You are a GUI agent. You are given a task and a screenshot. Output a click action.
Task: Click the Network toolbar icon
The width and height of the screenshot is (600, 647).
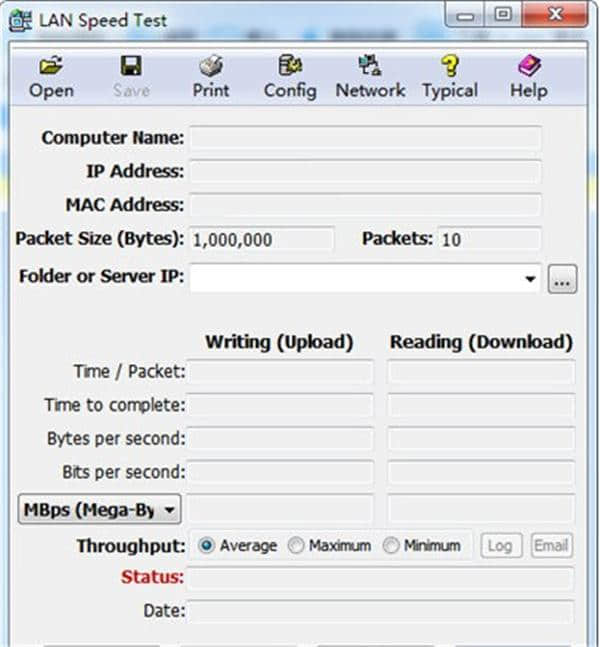[x=368, y=67]
